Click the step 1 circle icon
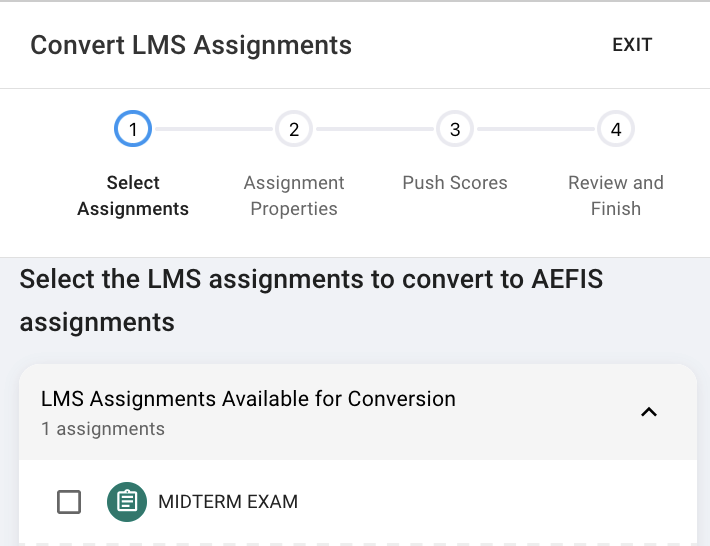The width and height of the screenshot is (710, 546). pyautogui.click(x=133, y=129)
